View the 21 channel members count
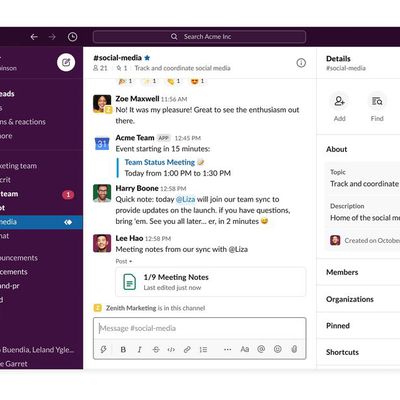This screenshot has height=400, width=400. [100, 68]
